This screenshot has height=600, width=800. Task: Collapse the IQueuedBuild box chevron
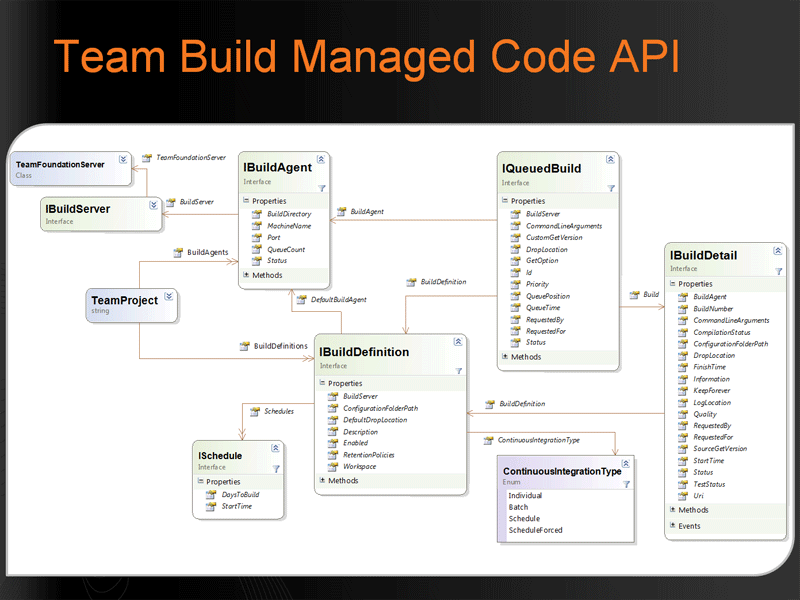610,160
